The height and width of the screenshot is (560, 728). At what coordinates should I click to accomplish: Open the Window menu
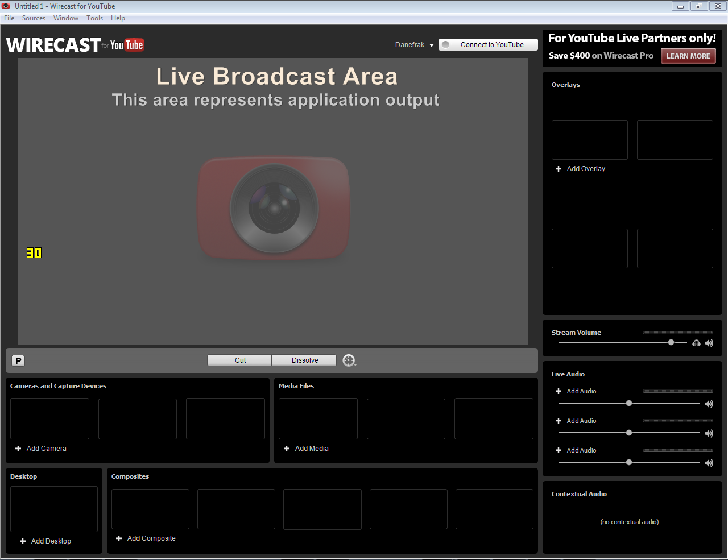pos(66,18)
